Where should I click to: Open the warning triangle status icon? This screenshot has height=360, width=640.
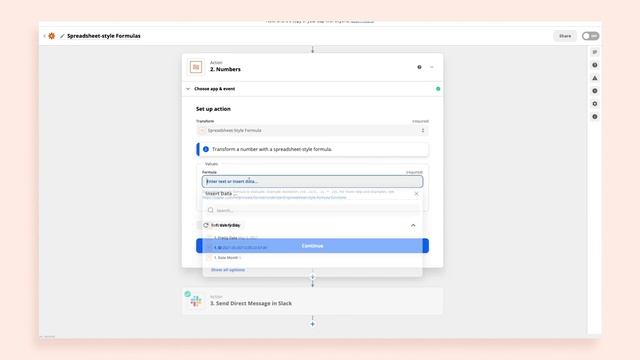[595, 78]
